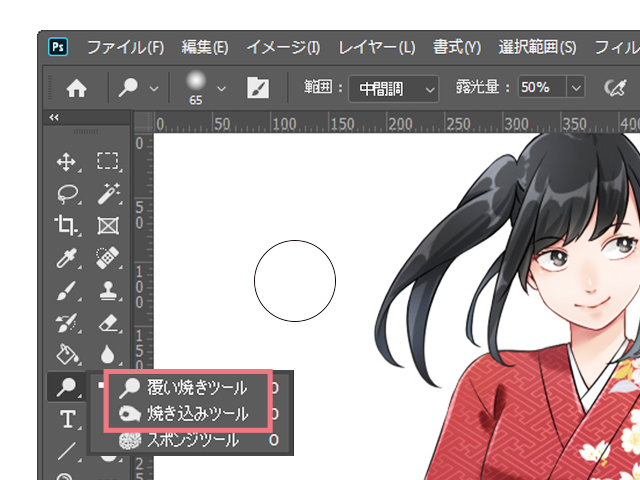Click the 露光量 50% input field

[x=542, y=87]
